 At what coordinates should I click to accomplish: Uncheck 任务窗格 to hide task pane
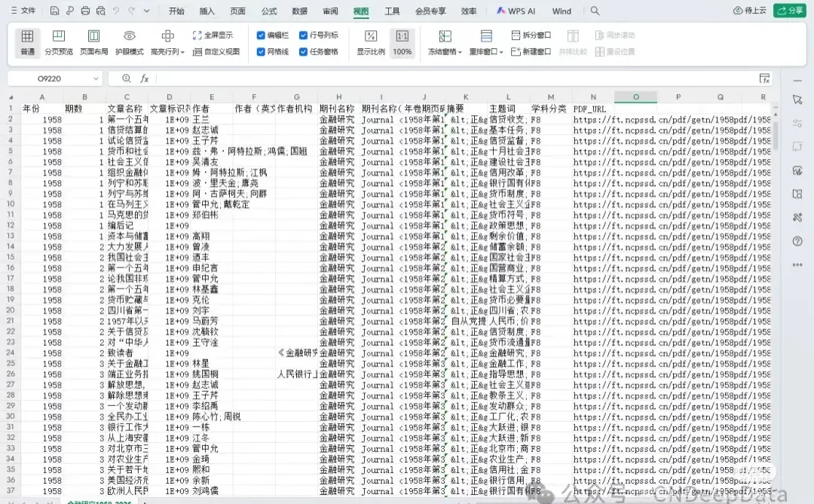(301, 51)
